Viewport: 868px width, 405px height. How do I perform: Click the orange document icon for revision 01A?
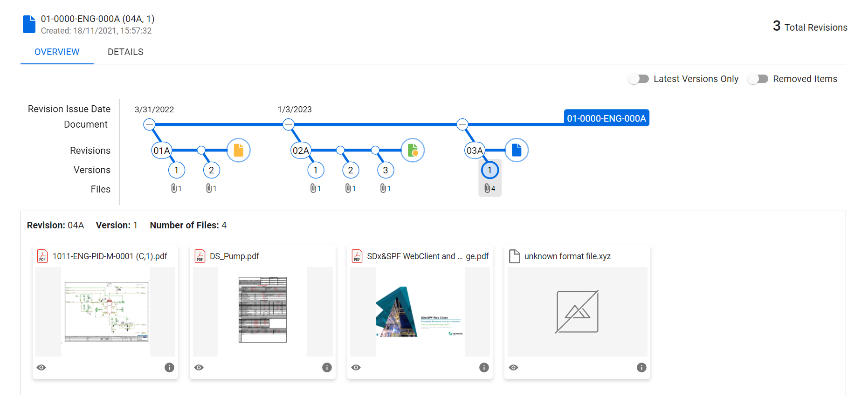coord(238,150)
